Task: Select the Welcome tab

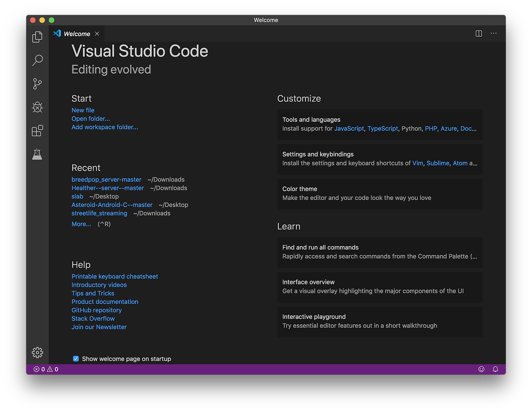Action: coord(77,34)
